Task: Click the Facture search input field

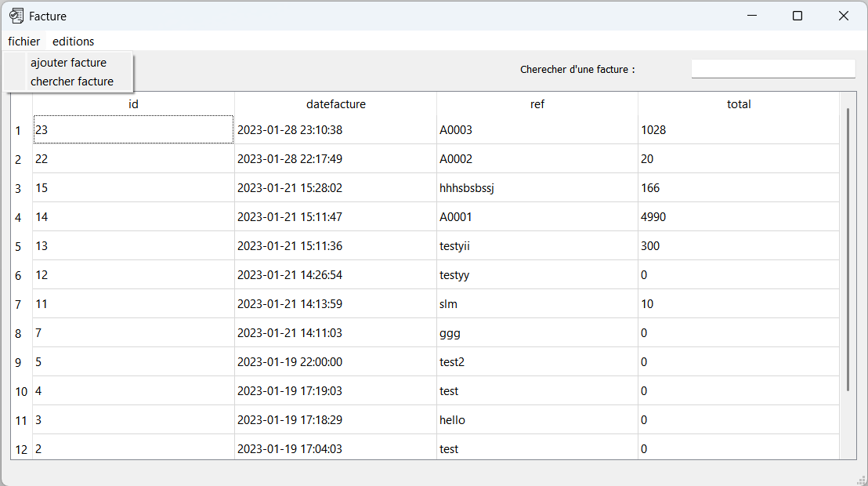Action: click(772, 69)
